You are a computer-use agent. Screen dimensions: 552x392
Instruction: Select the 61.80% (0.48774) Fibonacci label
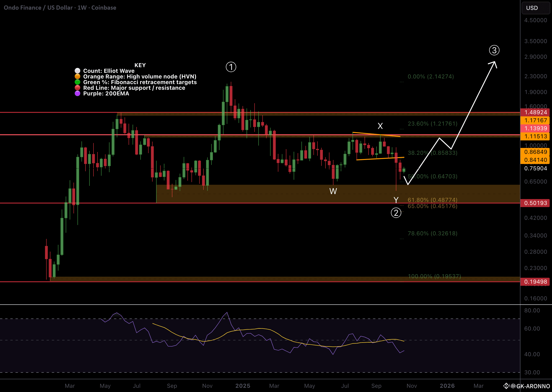[x=432, y=200]
